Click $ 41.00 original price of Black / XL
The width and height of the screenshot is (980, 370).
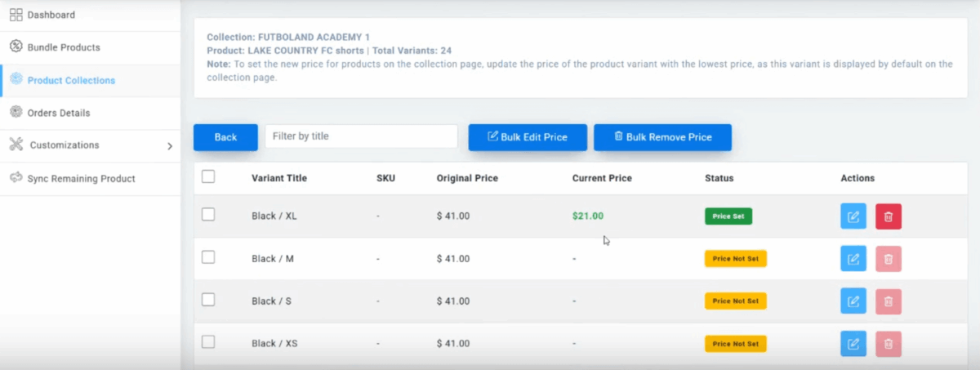(453, 216)
